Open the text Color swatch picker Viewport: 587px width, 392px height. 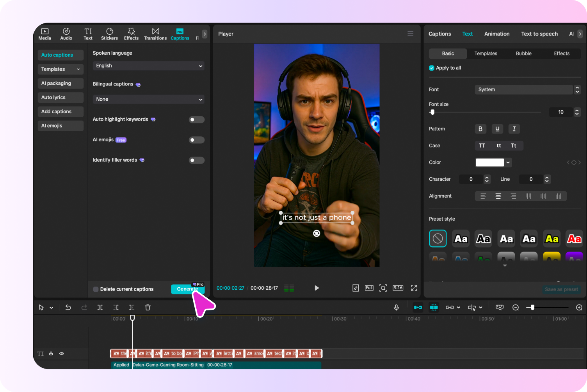(x=489, y=162)
